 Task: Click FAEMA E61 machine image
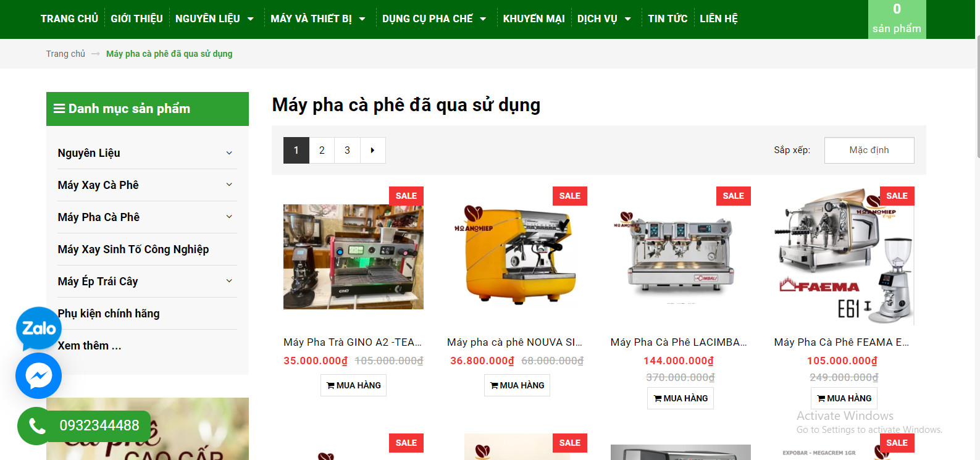pos(844,256)
